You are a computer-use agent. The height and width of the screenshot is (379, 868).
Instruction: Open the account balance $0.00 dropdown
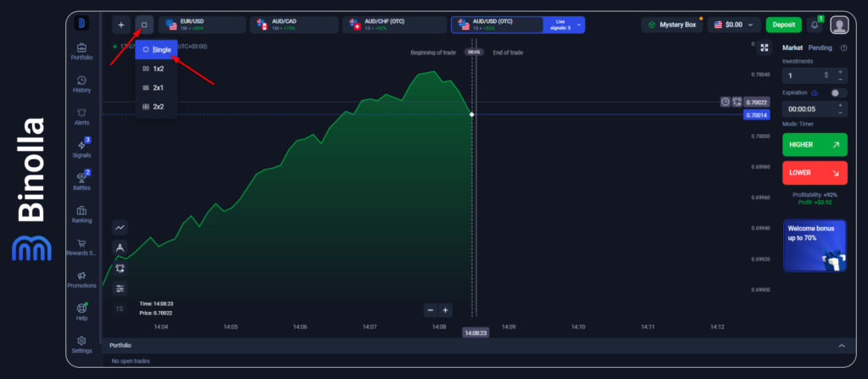734,25
